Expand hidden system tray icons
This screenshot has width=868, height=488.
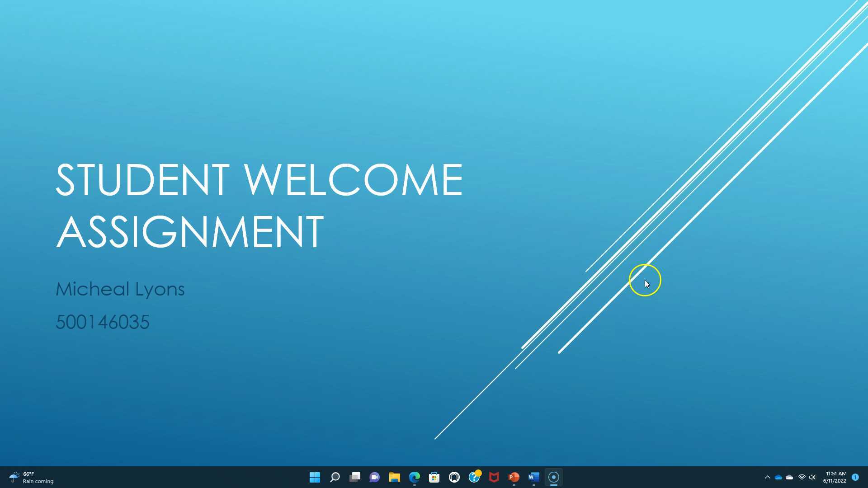click(768, 477)
